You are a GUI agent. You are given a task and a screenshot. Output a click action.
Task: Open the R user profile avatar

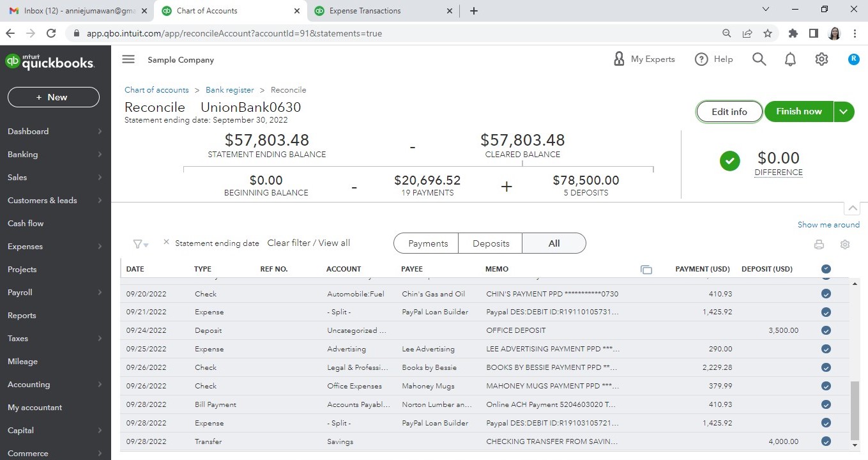tap(853, 59)
